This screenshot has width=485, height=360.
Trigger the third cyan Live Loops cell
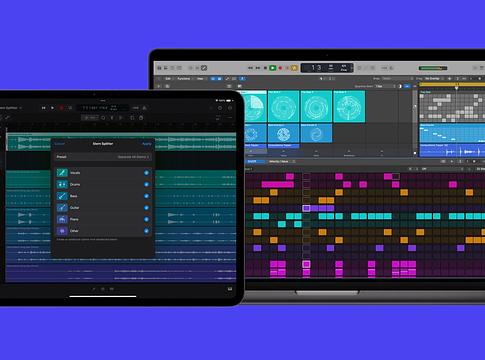316,106
